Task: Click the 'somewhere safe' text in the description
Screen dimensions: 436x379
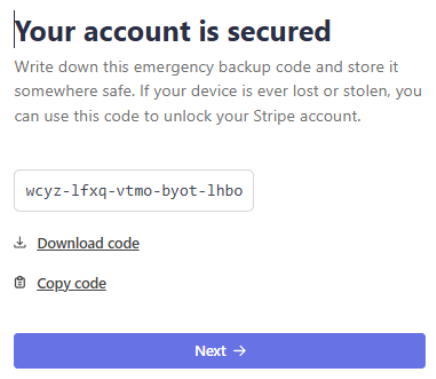Action: tap(74, 91)
